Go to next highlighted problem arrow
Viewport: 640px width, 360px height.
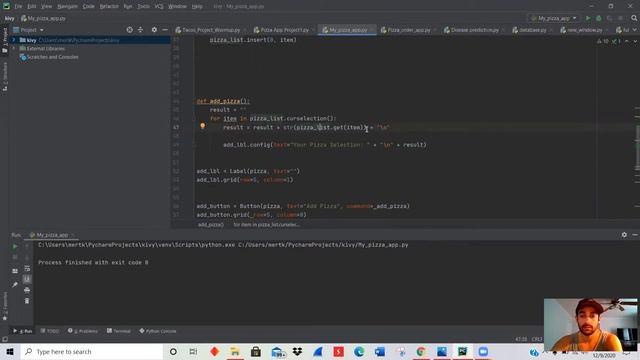(635, 41)
